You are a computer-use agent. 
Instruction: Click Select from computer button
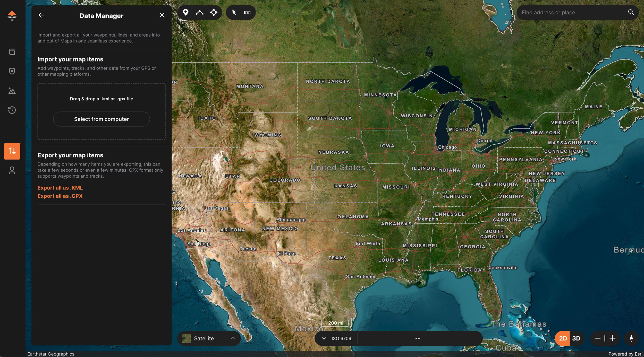[101, 119]
